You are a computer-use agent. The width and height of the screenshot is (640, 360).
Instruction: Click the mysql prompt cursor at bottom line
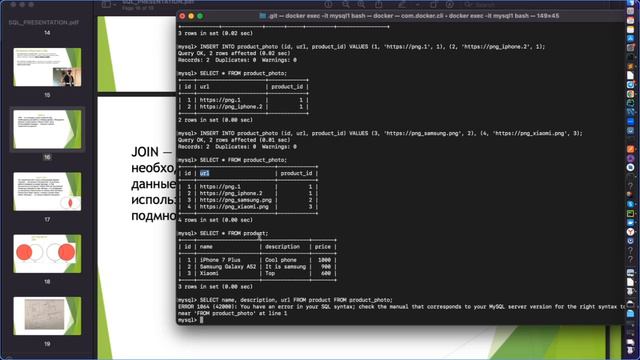[x=201, y=320]
